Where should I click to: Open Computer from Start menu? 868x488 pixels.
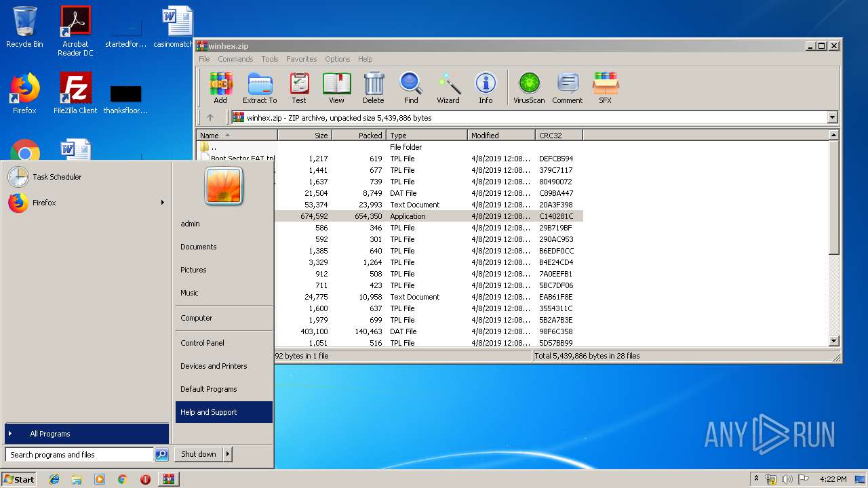[224, 318]
